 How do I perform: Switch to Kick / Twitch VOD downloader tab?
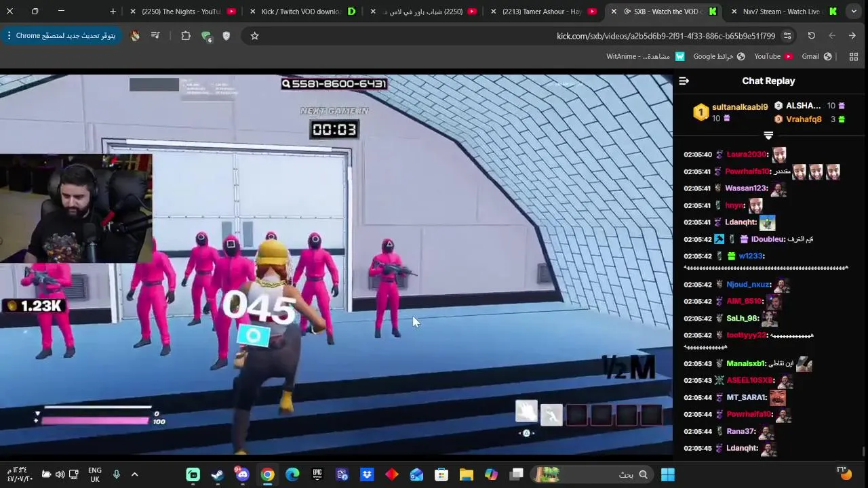tap(302, 12)
